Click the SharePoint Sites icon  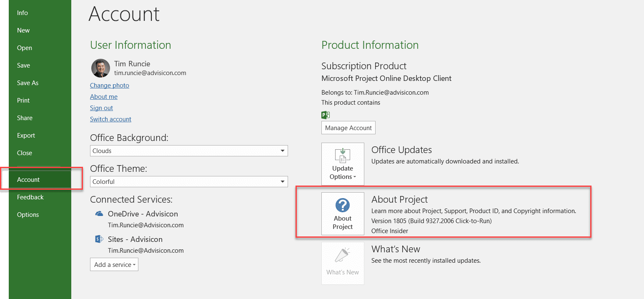[x=99, y=239]
